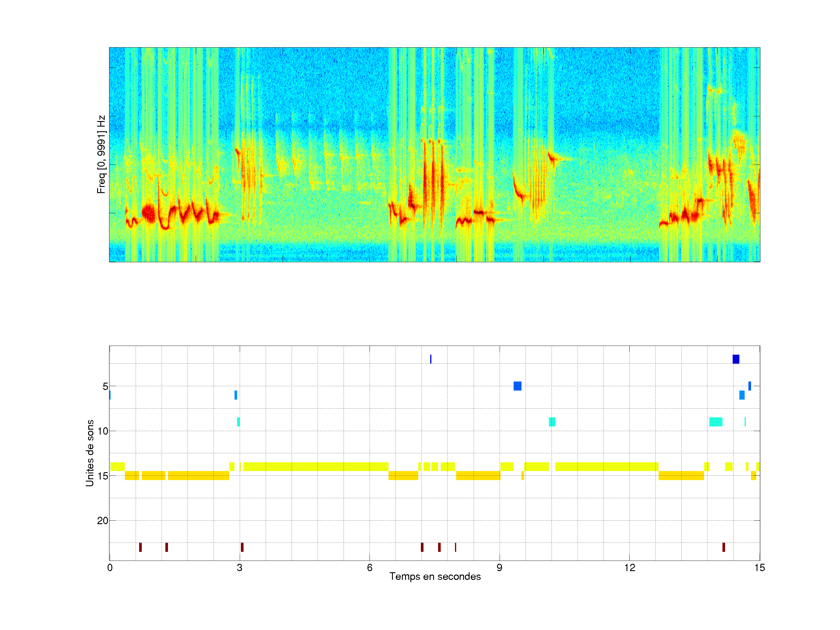
Task: Select the long yellow bar between 10 and 12 seconds
Action: point(606,466)
